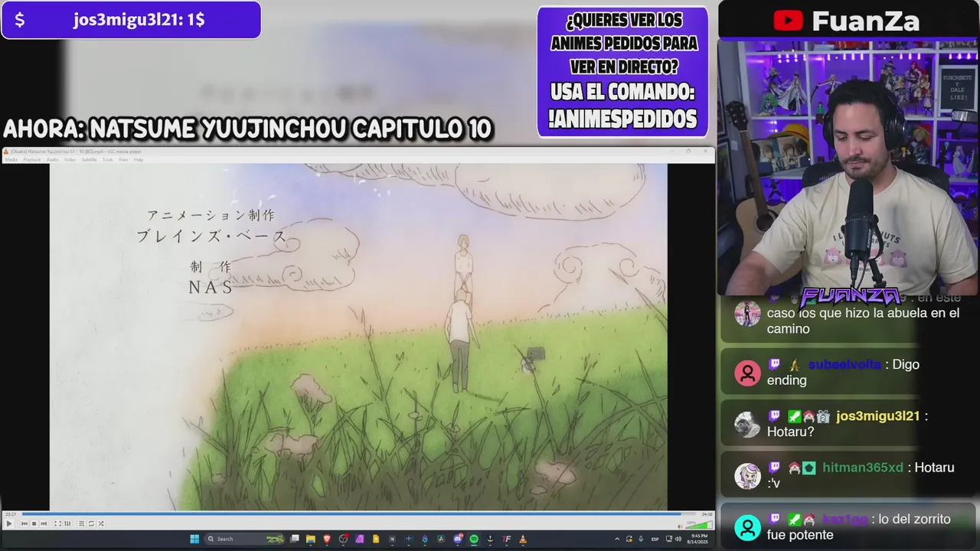
Task: Open the VLC Tools menu
Action: (x=108, y=160)
